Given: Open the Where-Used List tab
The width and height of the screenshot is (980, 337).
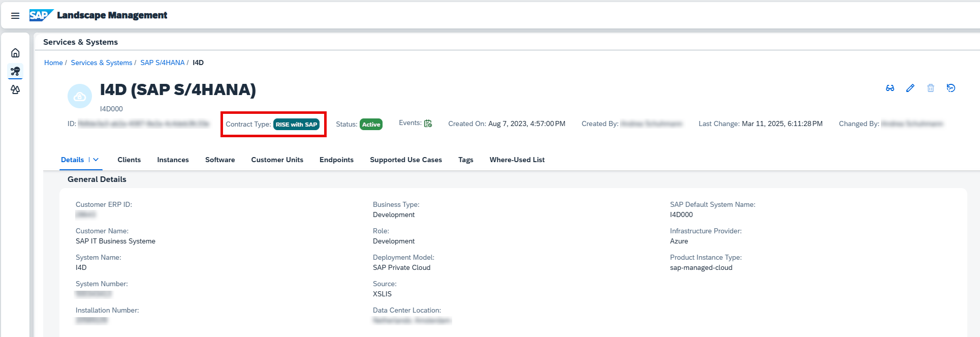Looking at the screenshot, I should pyautogui.click(x=517, y=160).
